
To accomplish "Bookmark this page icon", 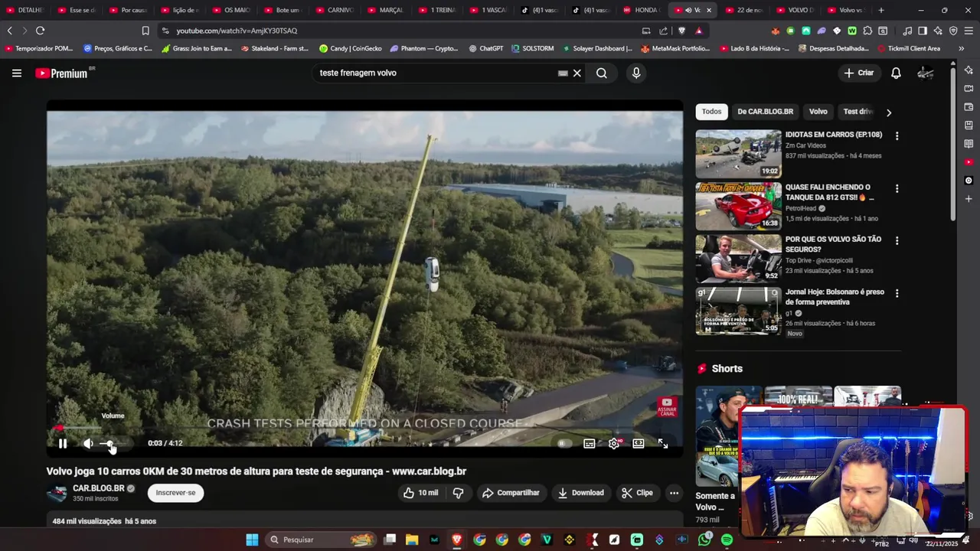I will pyautogui.click(x=145, y=31).
